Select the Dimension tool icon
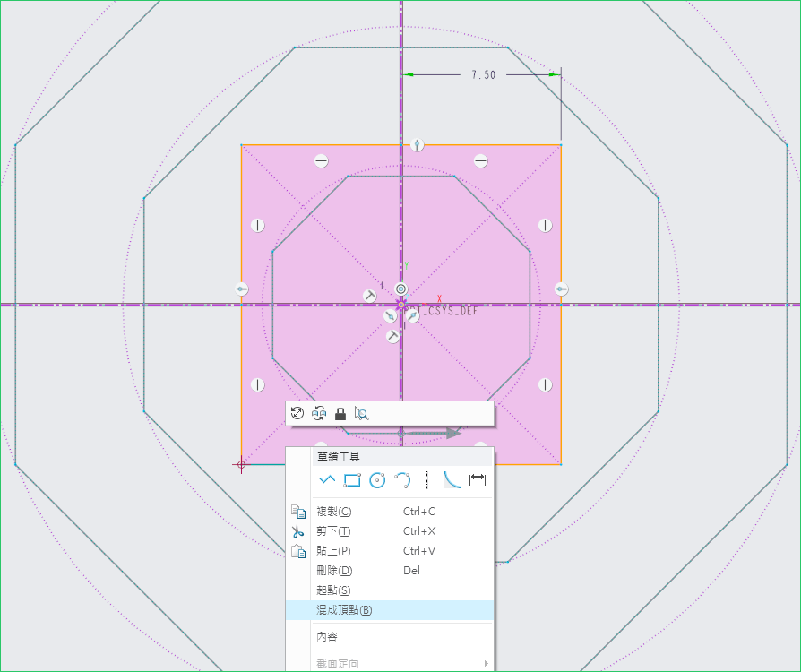The width and height of the screenshot is (801, 672). tap(478, 480)
